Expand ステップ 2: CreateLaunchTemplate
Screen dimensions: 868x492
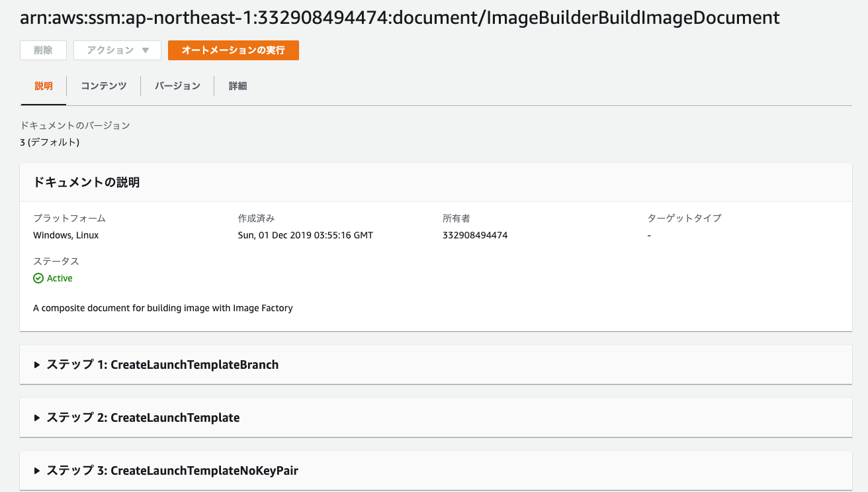(x=436, y=417)
